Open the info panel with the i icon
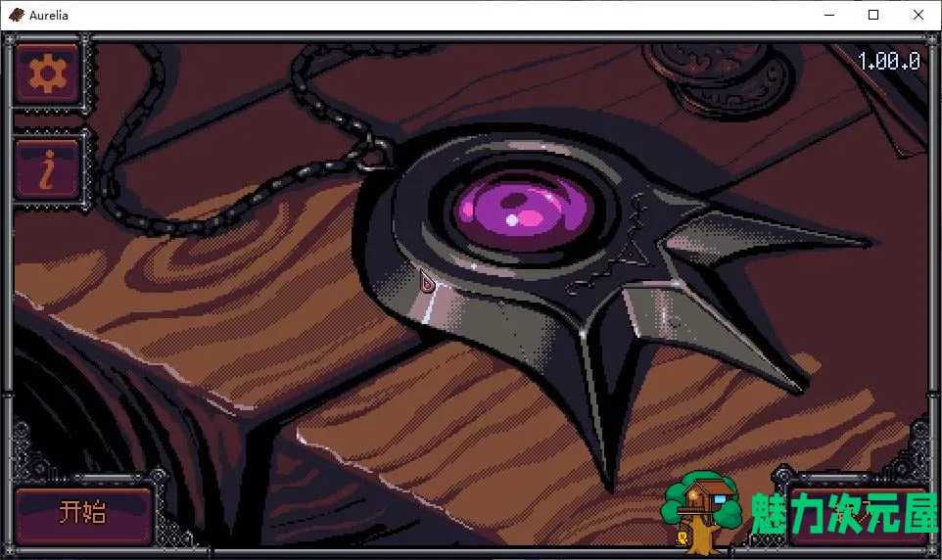This screenshot has height=560, width=942. click(x=47, y=169)
